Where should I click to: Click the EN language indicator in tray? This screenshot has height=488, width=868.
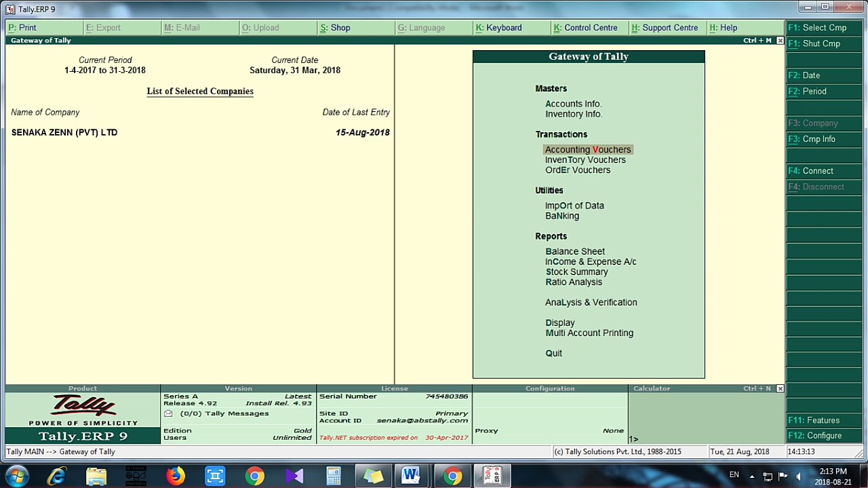coord(734,475)
